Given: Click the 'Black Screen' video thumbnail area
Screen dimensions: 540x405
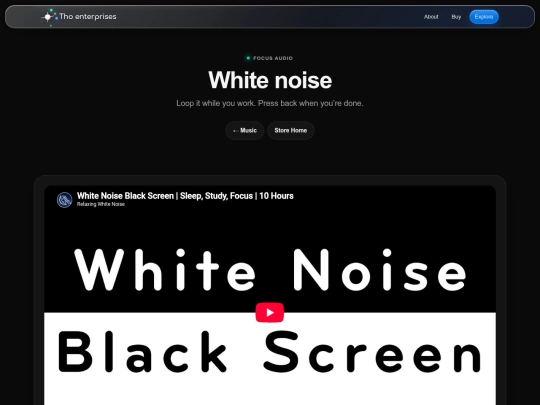Looking at the screenshot, I should tap(270, 358).
